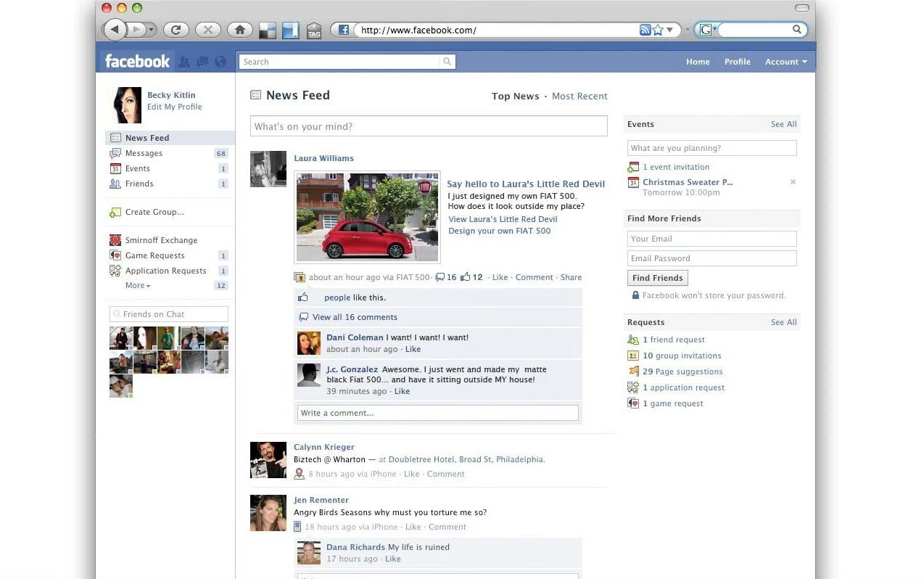
Task: Open the bookmark star dropdown arrow
Action: tap(670, 30)
